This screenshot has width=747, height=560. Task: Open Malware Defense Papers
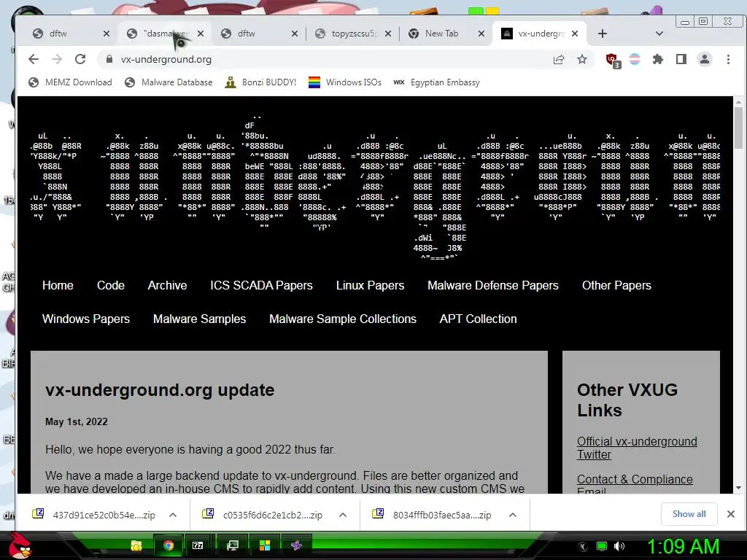493,285
